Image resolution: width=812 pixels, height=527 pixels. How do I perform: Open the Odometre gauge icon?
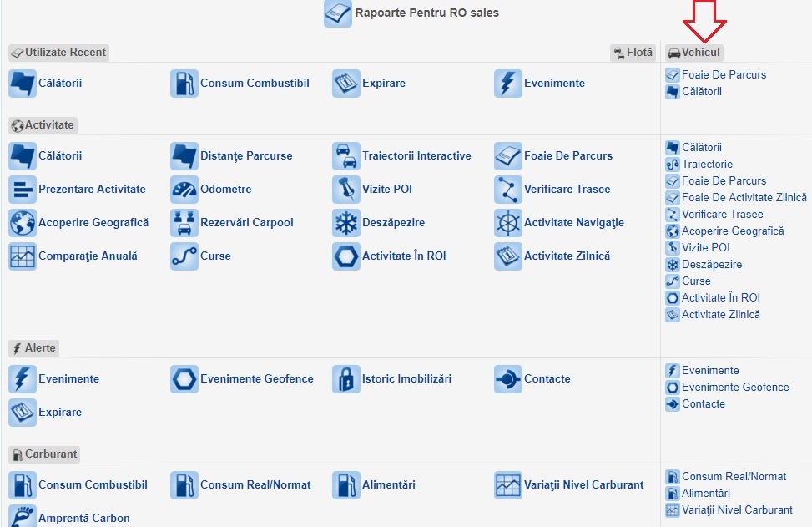point(184,190)
